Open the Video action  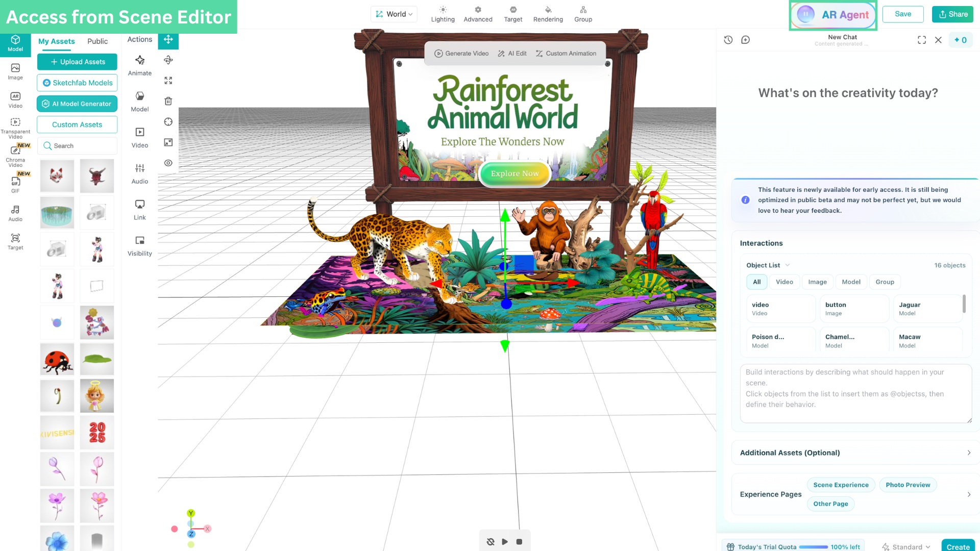coord(140,138)
